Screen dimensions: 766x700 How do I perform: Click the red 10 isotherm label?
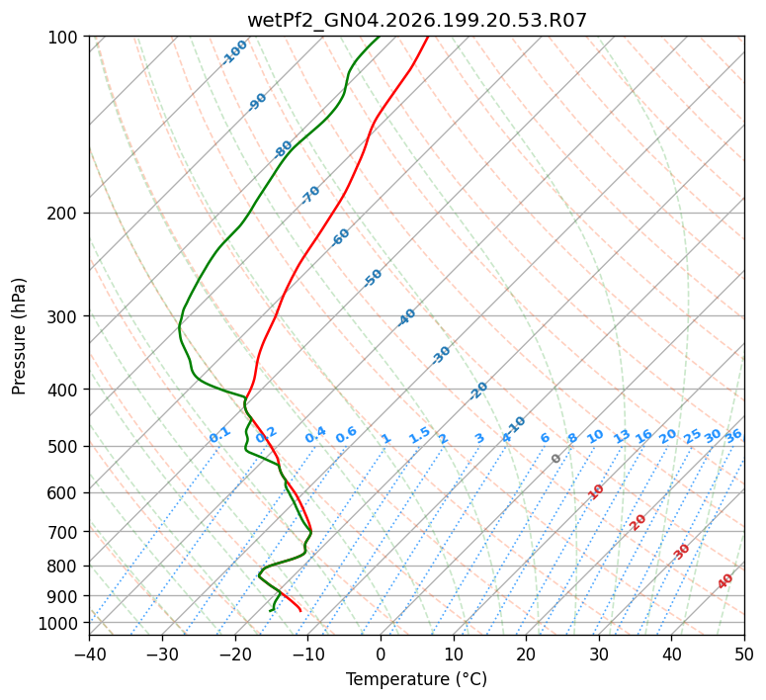(596, 491)
